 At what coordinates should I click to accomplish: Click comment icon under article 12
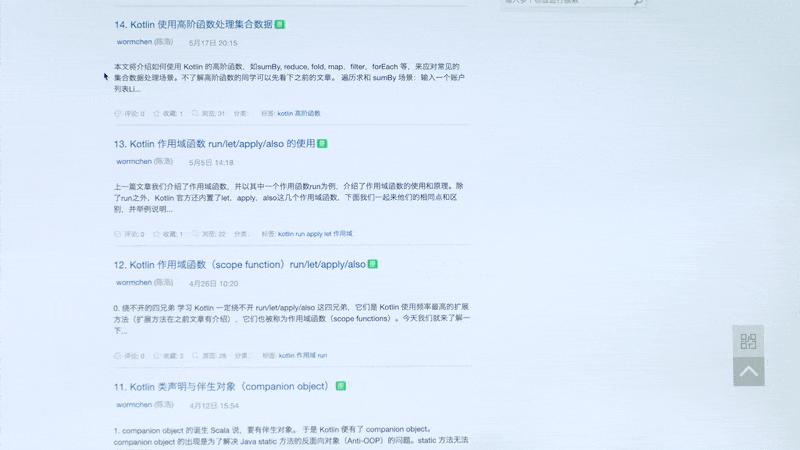point(117,355)
